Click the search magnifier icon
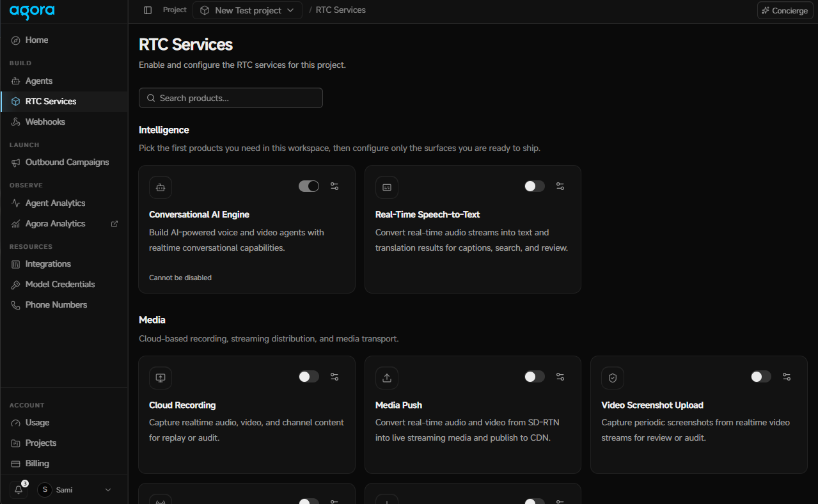 point(151,98)
